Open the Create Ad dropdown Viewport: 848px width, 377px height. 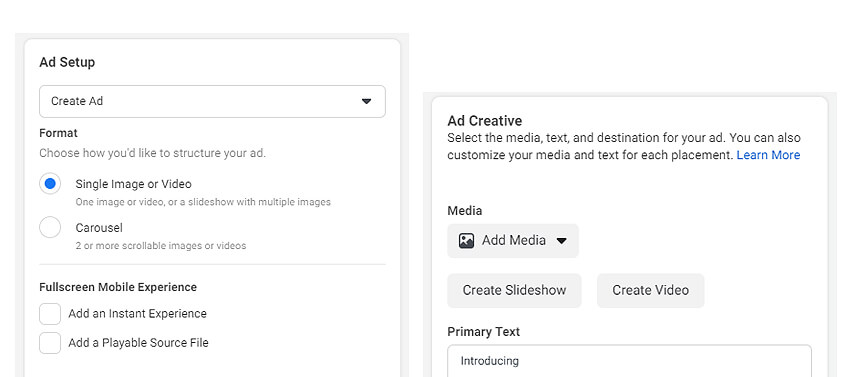point(212,101)
